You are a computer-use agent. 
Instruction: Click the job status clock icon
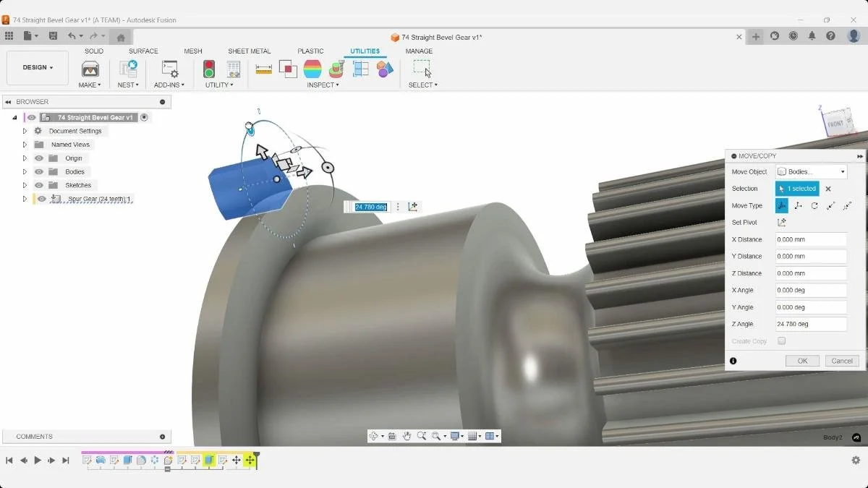[x=793, y=35]
